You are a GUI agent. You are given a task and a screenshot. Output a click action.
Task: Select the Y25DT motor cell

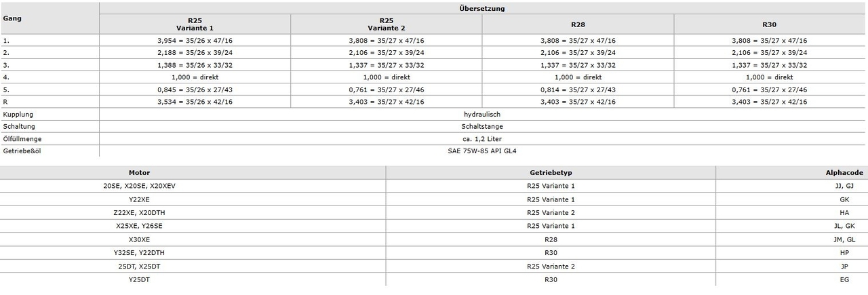click(x=138, y=279)
